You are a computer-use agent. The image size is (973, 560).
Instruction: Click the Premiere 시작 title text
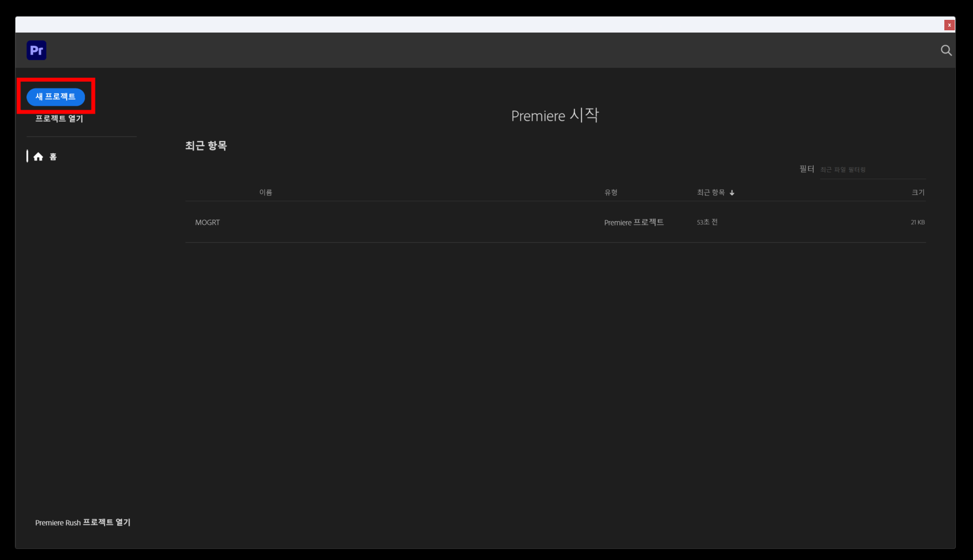[555, 115]
